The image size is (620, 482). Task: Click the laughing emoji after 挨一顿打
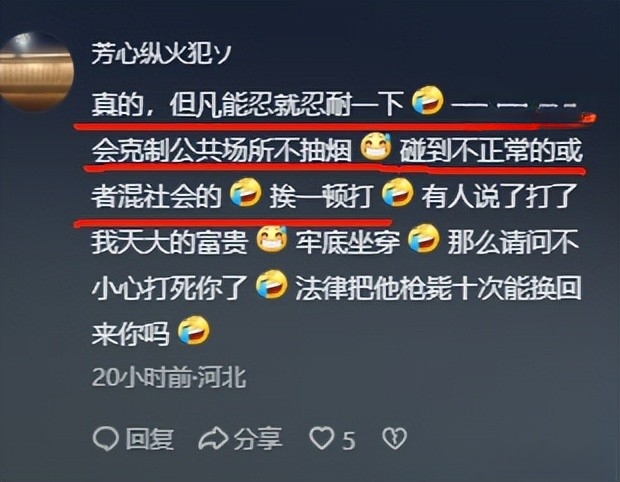[x=397, y=193]
